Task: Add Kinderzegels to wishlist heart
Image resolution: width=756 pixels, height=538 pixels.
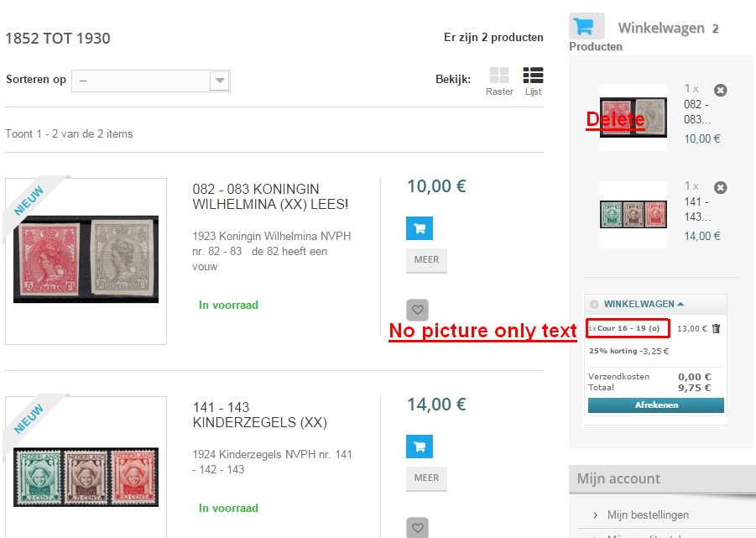Action: pos(418,527)
